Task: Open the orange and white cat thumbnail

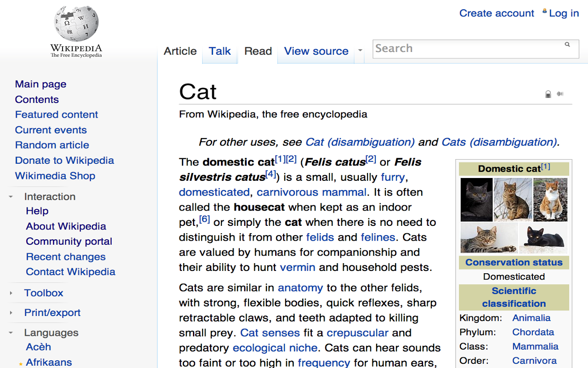Action: tap(550, 200)
